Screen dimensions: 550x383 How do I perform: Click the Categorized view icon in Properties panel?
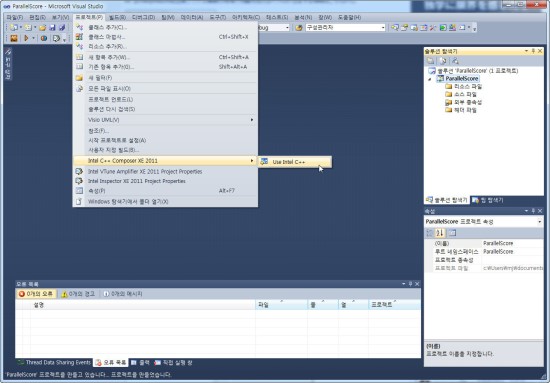(x=430, y=233)
